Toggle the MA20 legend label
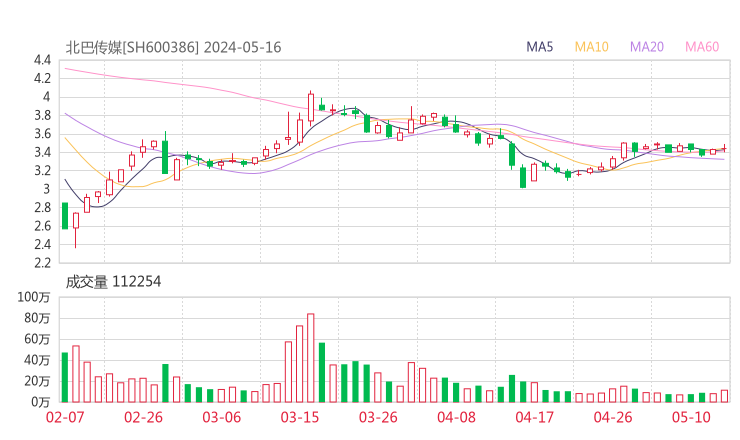This screenshot has width=740, height=440. point(647,47)
